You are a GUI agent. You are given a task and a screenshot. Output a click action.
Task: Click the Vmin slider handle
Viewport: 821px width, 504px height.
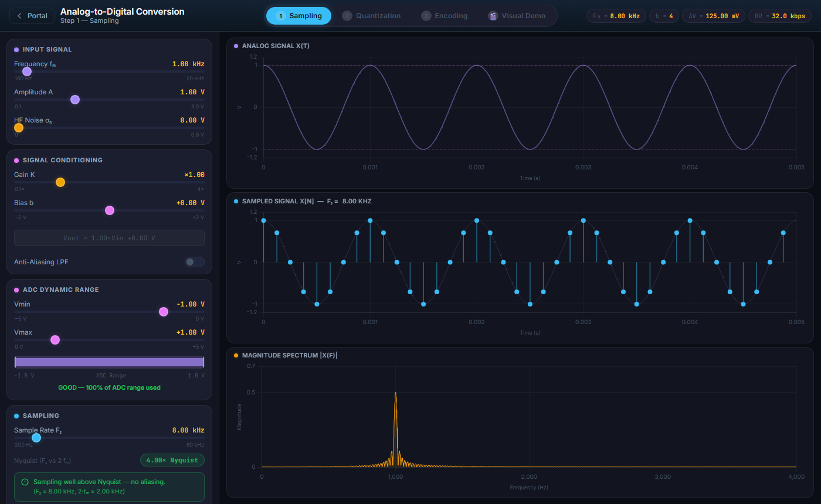[164, 312]
